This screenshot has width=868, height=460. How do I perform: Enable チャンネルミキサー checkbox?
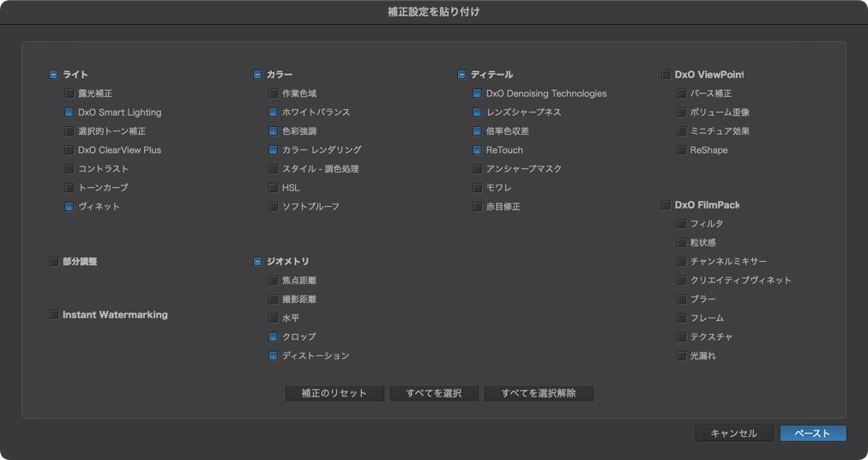[x=681, y=262]
